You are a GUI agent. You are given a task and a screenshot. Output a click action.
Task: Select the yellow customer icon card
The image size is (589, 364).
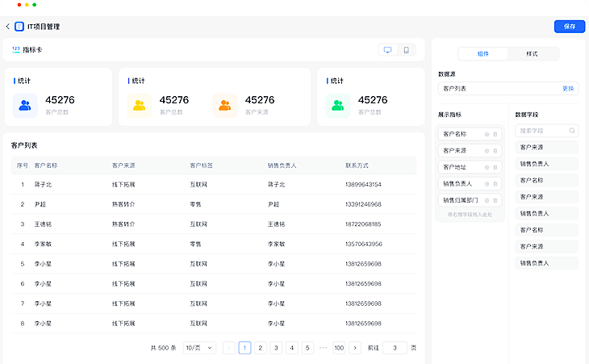[x=140, y=106]
